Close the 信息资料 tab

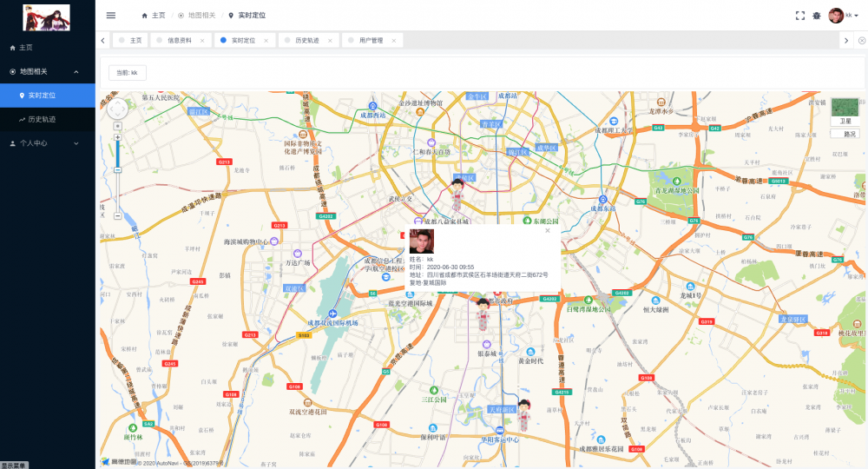pyautogui.click(x=202, y=41)
